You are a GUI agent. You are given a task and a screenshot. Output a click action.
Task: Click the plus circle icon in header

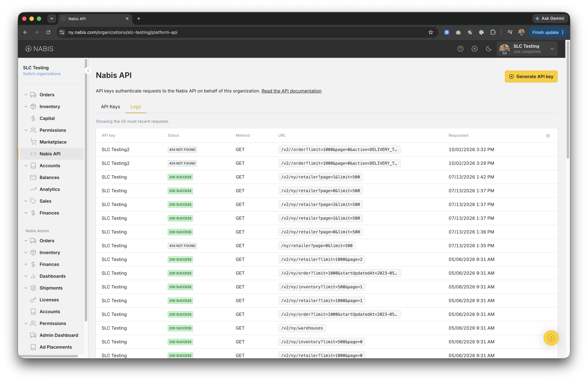pos(474,49)
